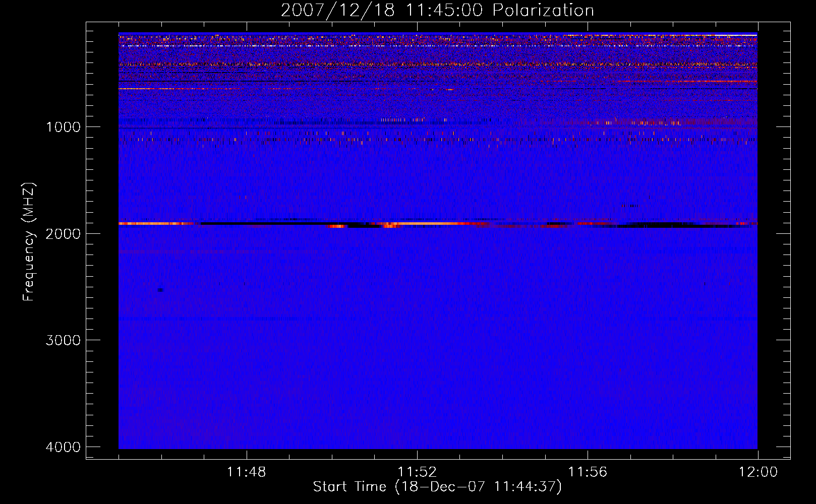This screenshot has width=816, height=504.
Task: Click the 2000 frequency tick label
Action: click(x=63, y=233)
